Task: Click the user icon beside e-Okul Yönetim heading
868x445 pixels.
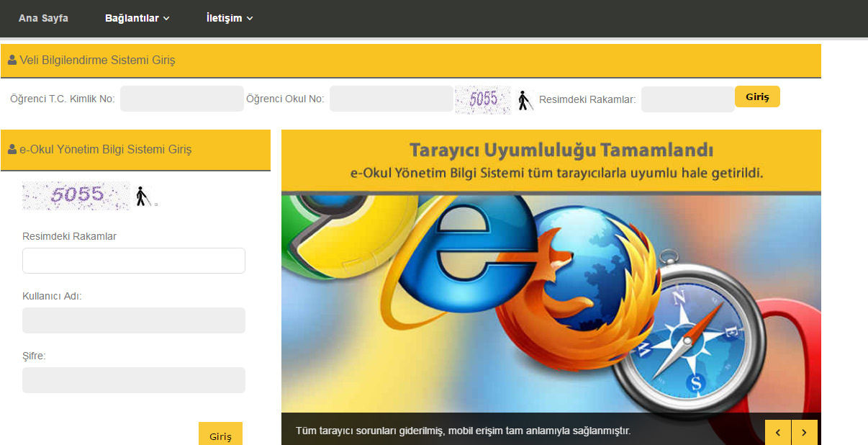Action: [x=12, y=150]
